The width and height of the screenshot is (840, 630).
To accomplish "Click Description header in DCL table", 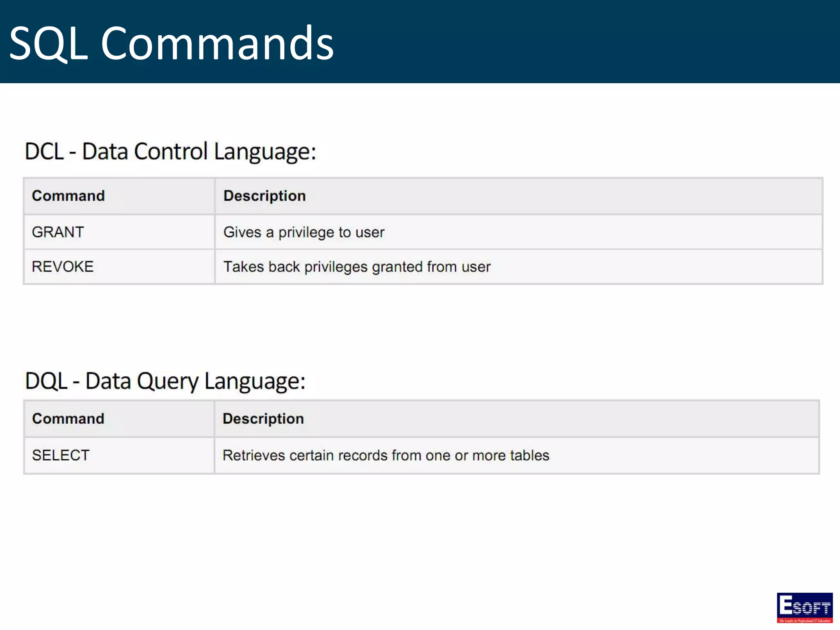I will (x=265, y=196).
